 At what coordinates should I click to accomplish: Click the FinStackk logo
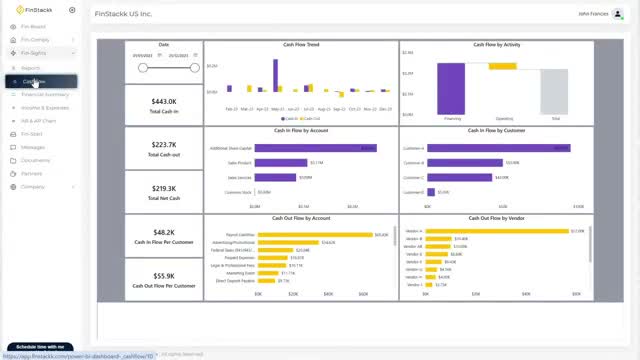34,10
